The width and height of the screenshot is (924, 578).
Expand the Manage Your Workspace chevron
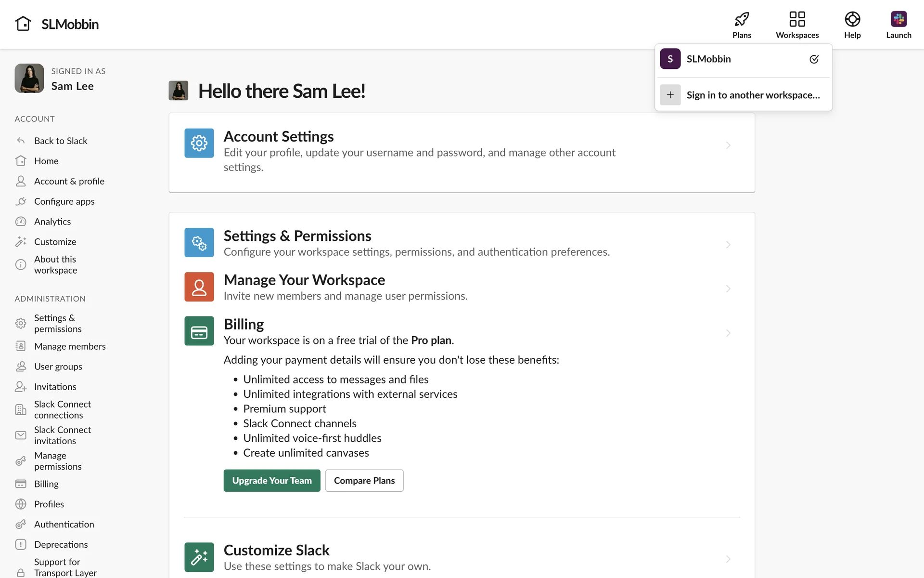tap(728, 289)
